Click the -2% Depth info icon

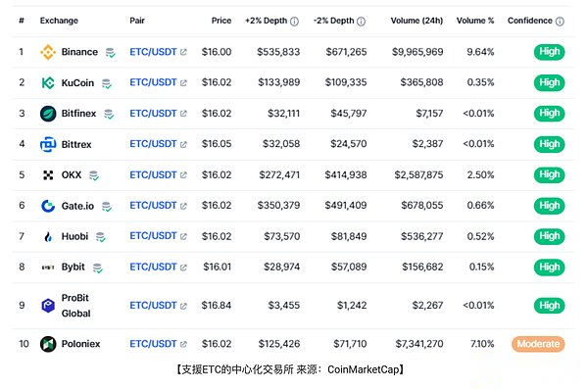point(361,22)
